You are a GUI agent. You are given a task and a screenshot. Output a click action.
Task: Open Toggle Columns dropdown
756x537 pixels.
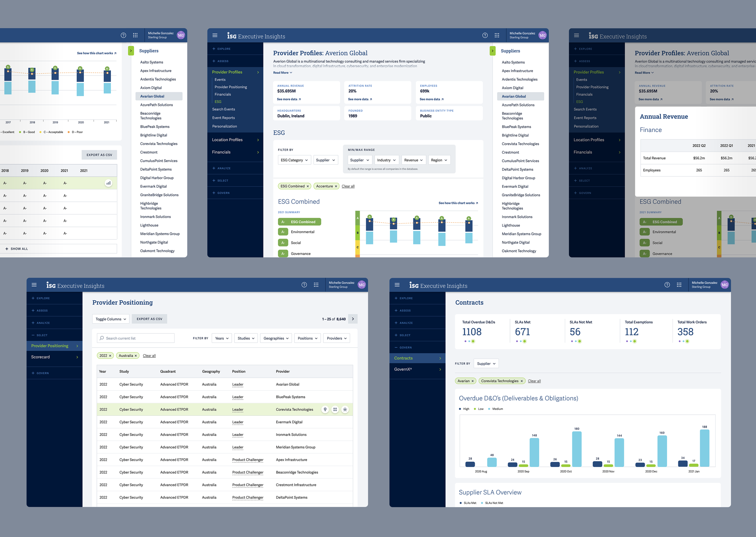click(x=111, y=319)
